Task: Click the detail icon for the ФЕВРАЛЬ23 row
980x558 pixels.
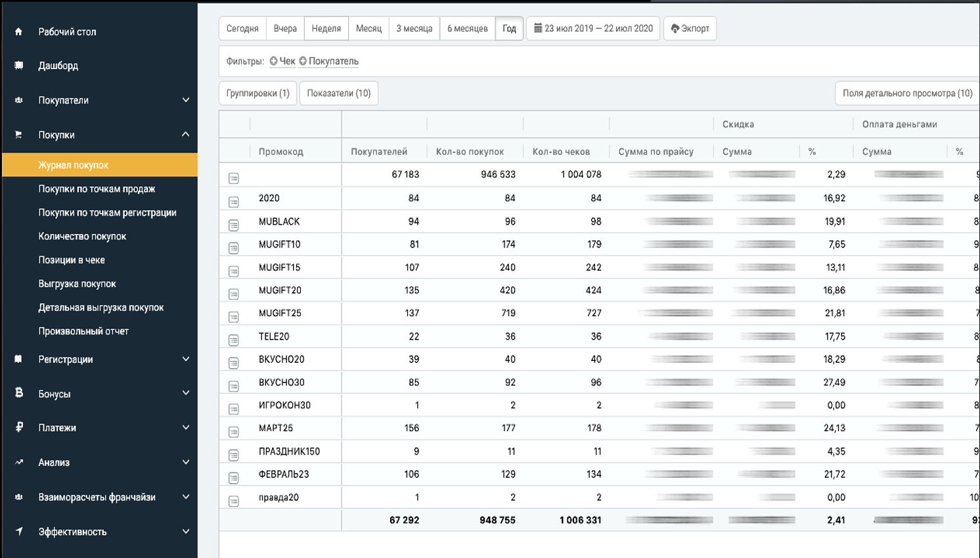Action: (x=234, y=478)
